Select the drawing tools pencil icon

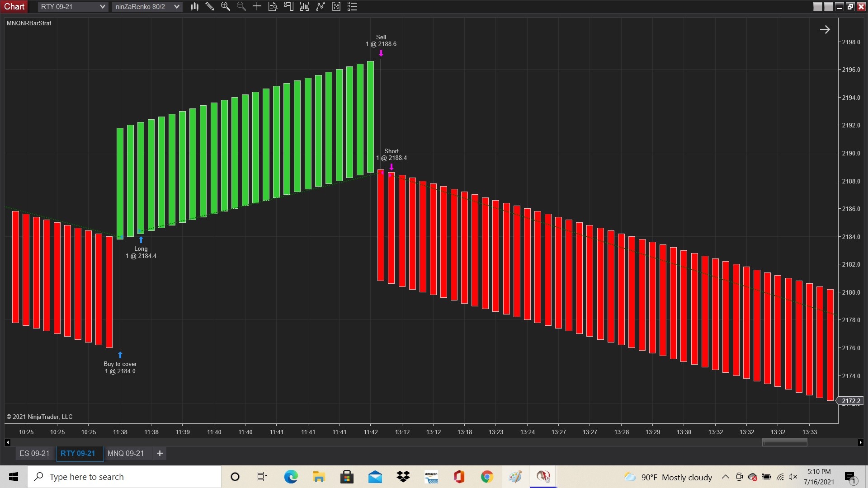[210, 6]
